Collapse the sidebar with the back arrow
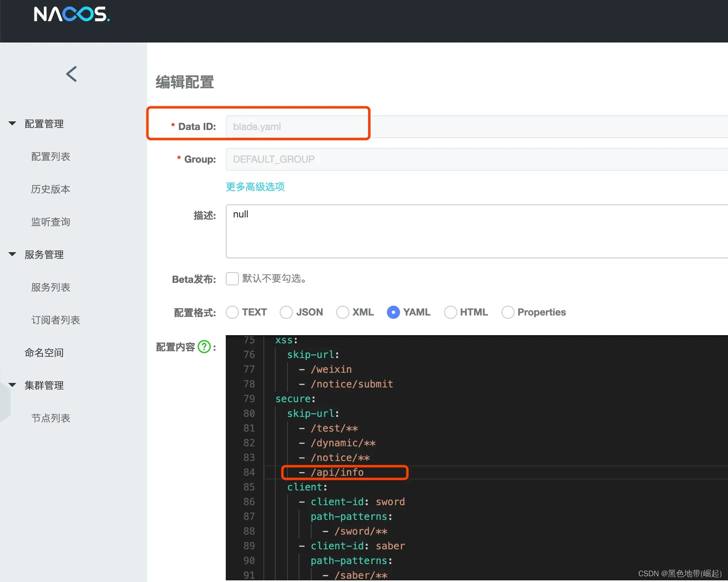Image resolution: width=728 pixels, height=582 pixels. [72, 74]
